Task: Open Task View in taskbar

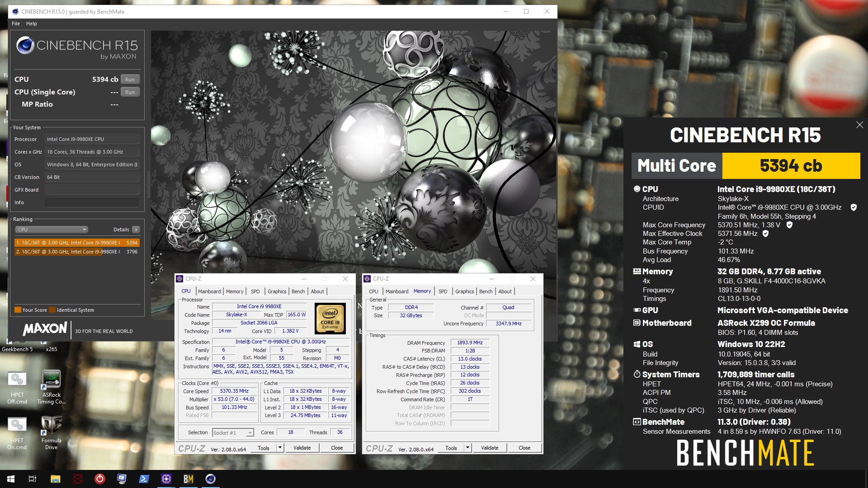Action: [33, 479]
